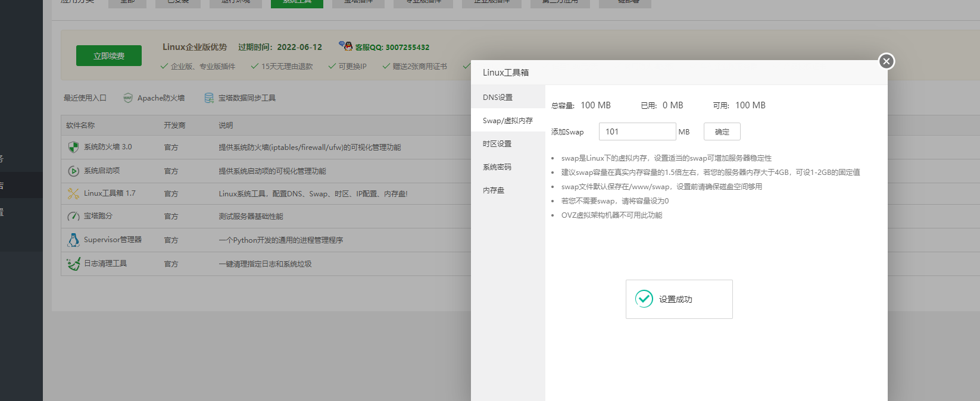Close the Linux工具箱 dialog
Screen dimensions: 980x401
pos(887,61)
